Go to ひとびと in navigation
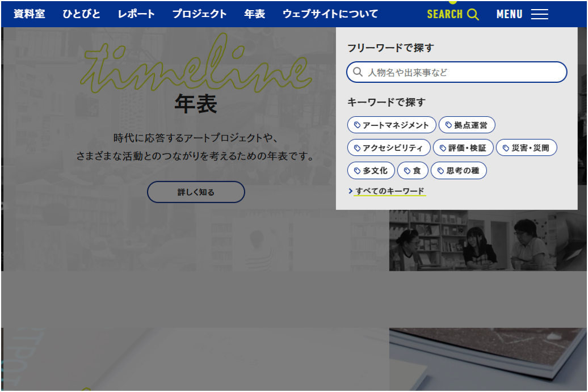Image resolution: width=588 pixels, height=392 pixels. coord(81,14)
